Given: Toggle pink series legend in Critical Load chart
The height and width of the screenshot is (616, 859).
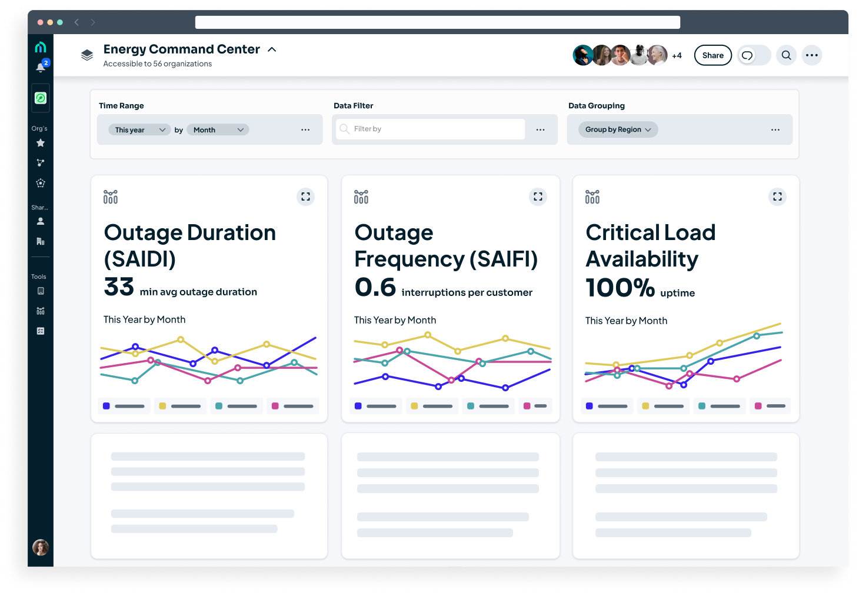Looking at the screenshot, I should coord(770,406).
